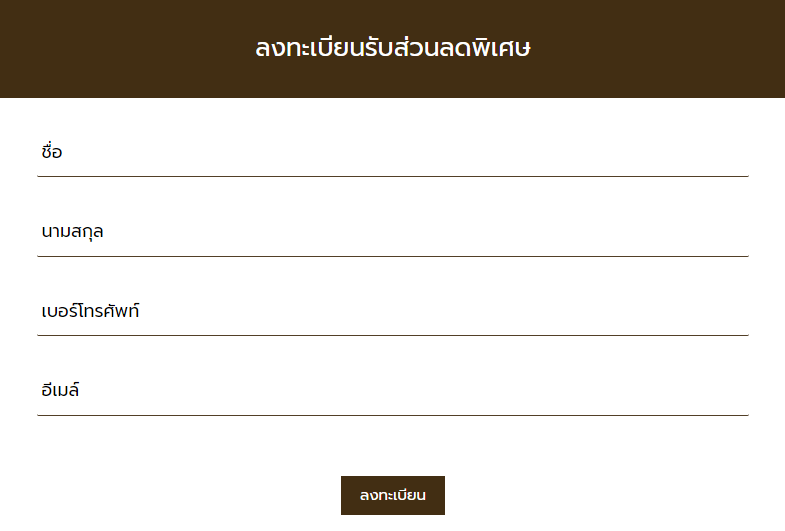Click the อีเมล์ label text
Image resolution: width=785 pixels, height=531 pixels.
tap(60, 390)
